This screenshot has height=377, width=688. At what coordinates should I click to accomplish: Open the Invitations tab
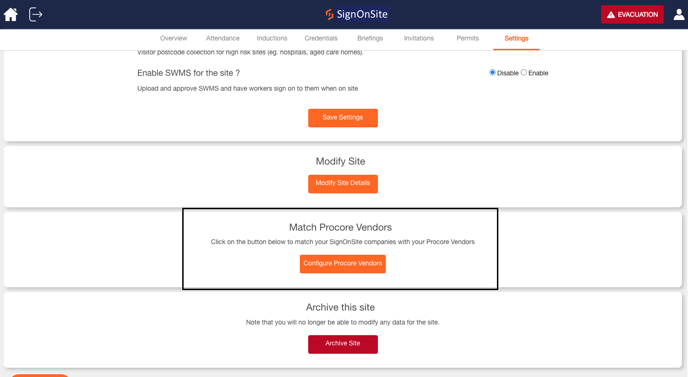pos(419,39)
